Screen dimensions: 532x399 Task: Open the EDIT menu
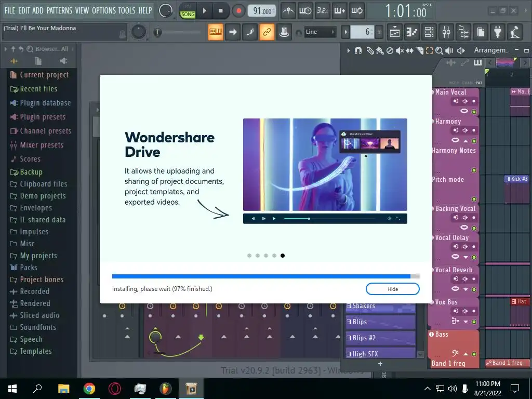pos(24,10)
